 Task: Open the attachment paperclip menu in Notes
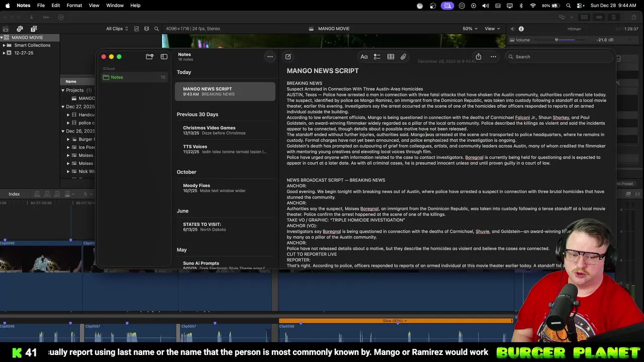pyautogui.click(x=403, y=57)
